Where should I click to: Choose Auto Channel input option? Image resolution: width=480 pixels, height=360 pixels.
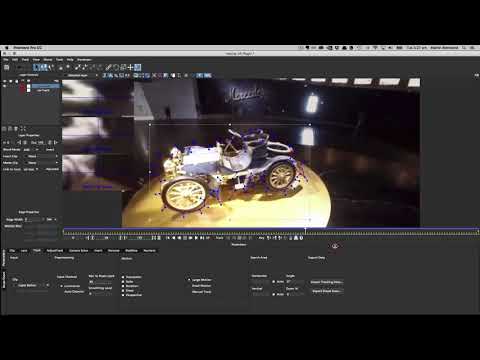(x=74, y=292)
